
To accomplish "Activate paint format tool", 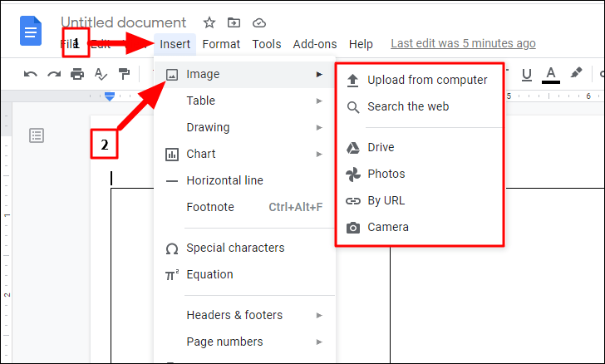I will pos(125,73).
